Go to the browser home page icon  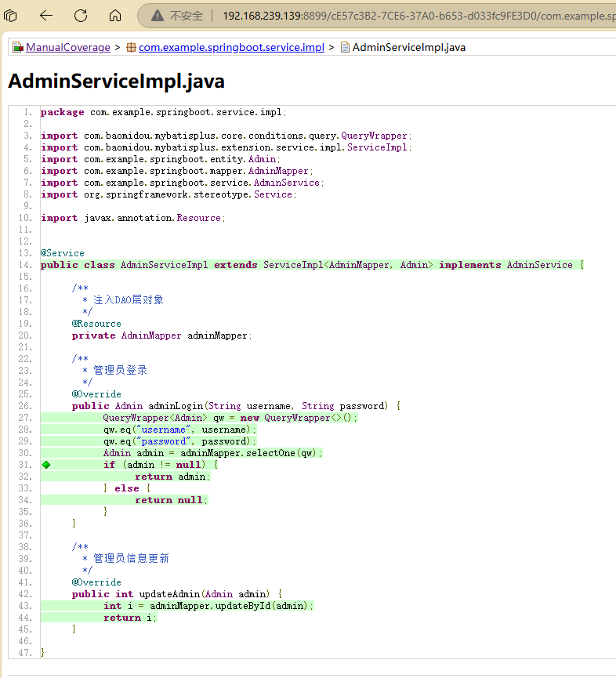pyautogui.click(x=115, y=16)
